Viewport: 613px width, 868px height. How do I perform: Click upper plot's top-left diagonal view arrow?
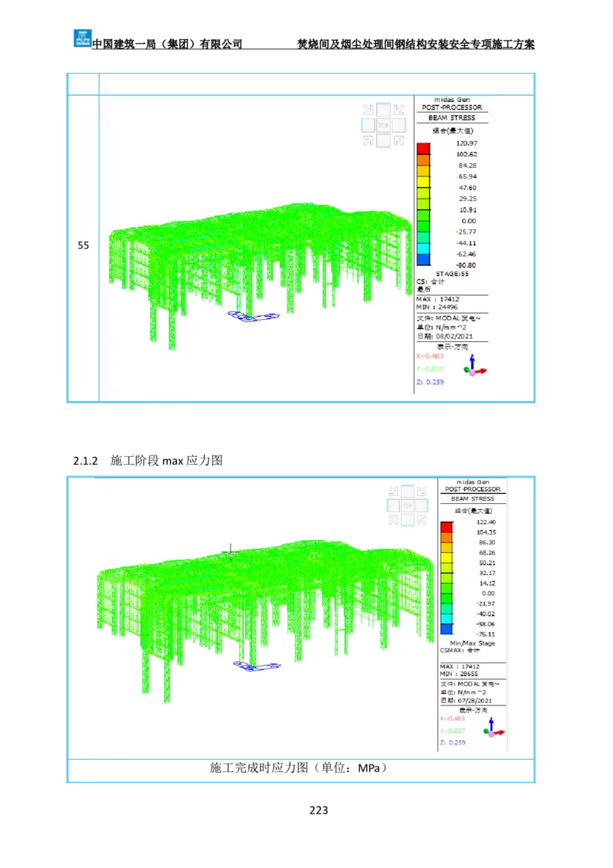click(369, 110)
